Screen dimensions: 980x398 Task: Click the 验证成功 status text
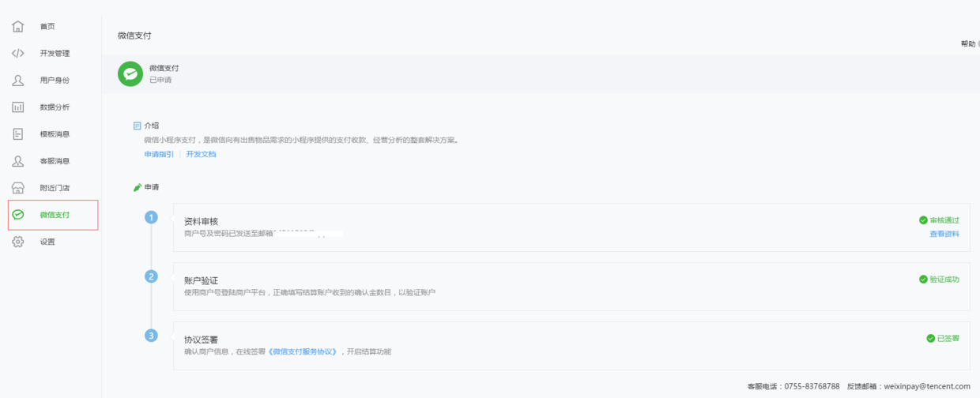944,280
